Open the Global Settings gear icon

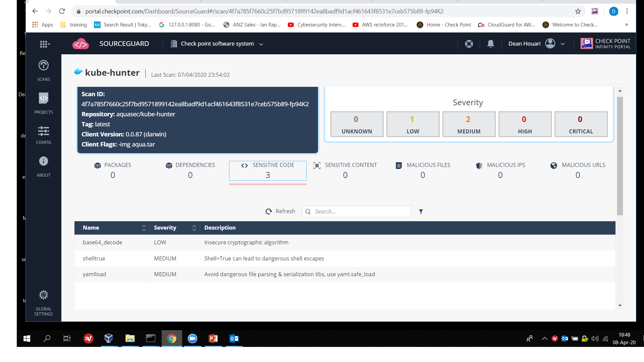point(44,295)
